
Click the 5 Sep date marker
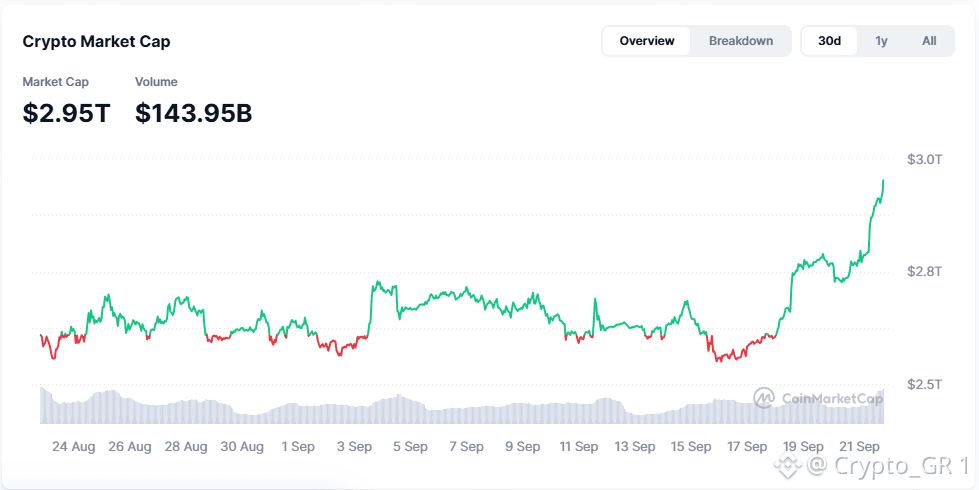(410, 447)
